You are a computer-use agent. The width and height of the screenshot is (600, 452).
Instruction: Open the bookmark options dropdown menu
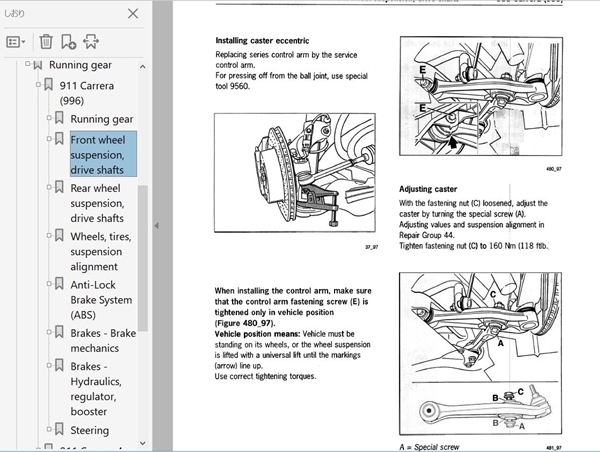[x=16, y=42]
